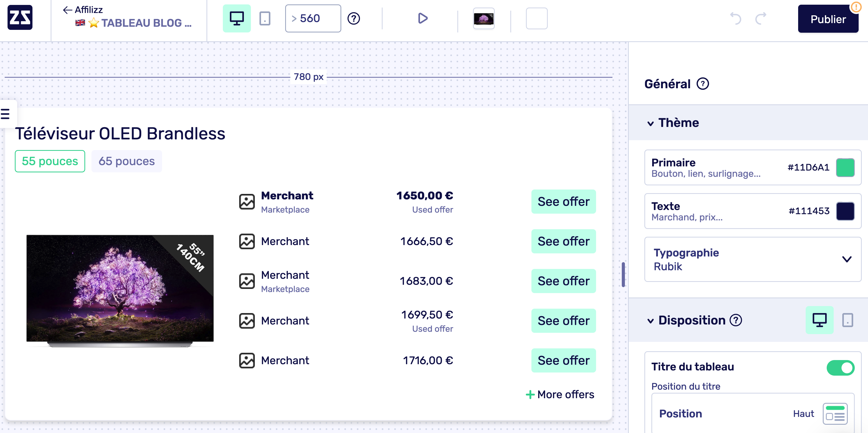Tick the empty checkbox in the top toolbar
The width and height of the screenshot is (868, 433).
[x=536, y=18]
